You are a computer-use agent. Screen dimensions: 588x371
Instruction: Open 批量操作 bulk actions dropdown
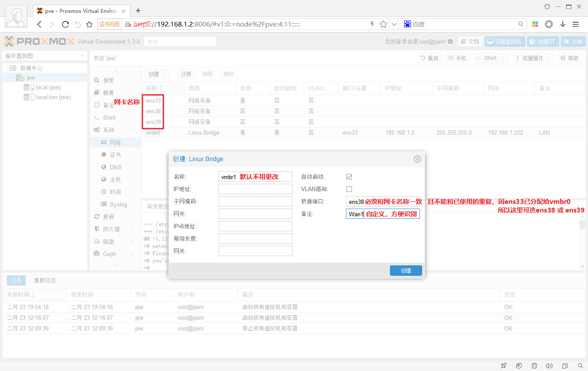(533, 58)
